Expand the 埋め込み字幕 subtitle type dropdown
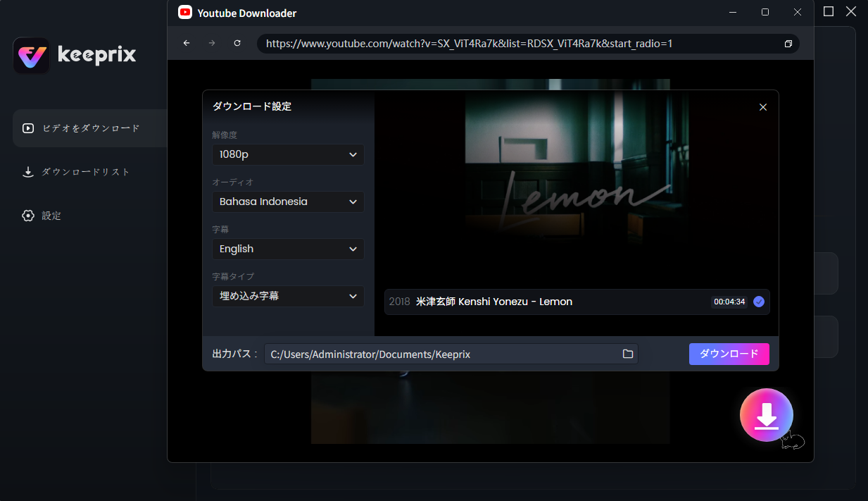The image size is (868, 501). pyautogui.click(x=288, y=297)
